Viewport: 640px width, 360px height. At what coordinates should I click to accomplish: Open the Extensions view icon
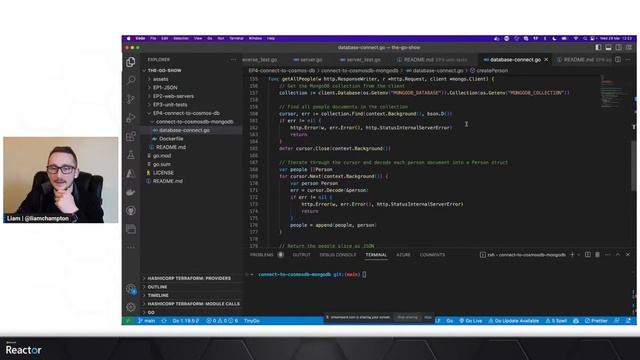point(131,136)
